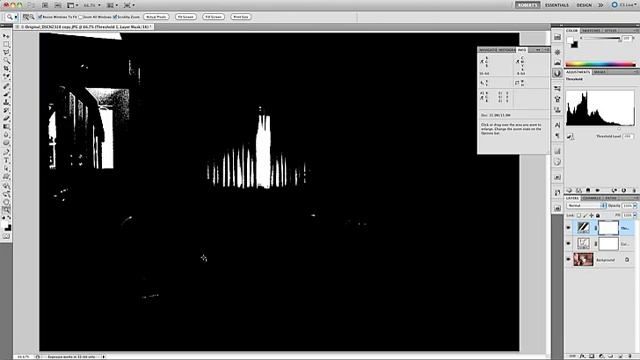Image resolution: width=640 pixels, height=360 pixels.
Task: Reset adjustment to defaults icon
Action: (x=624, y=190)
